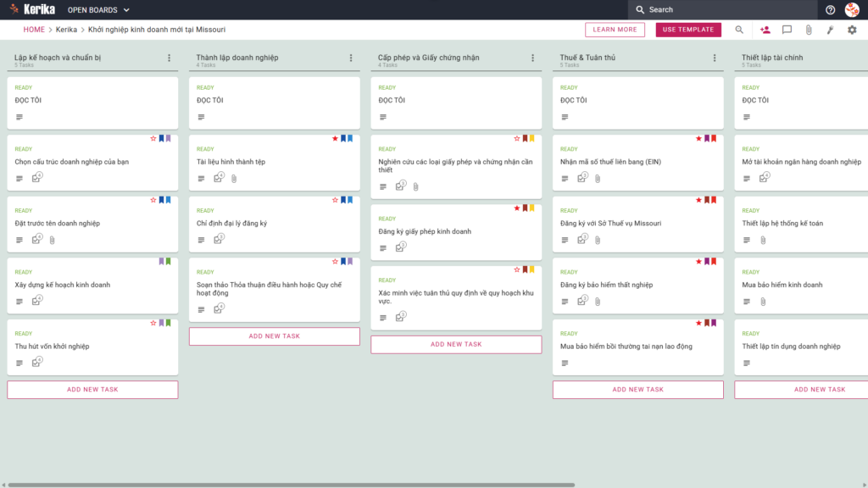Open card 'Soạn thảo Thỏa thuận điều hành' title
This screenshot has height=488, width=868.
pyautogui.click(x=269, y=289)
